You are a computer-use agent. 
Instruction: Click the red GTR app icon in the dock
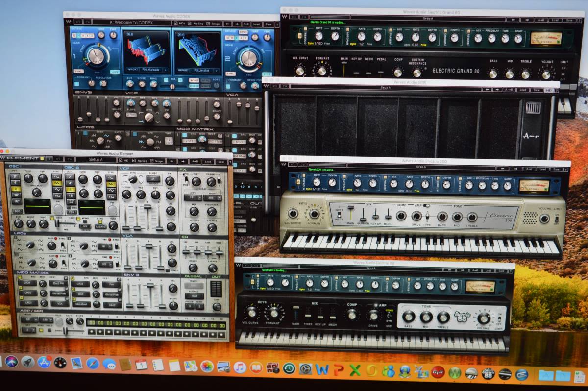tap(438, 372)
